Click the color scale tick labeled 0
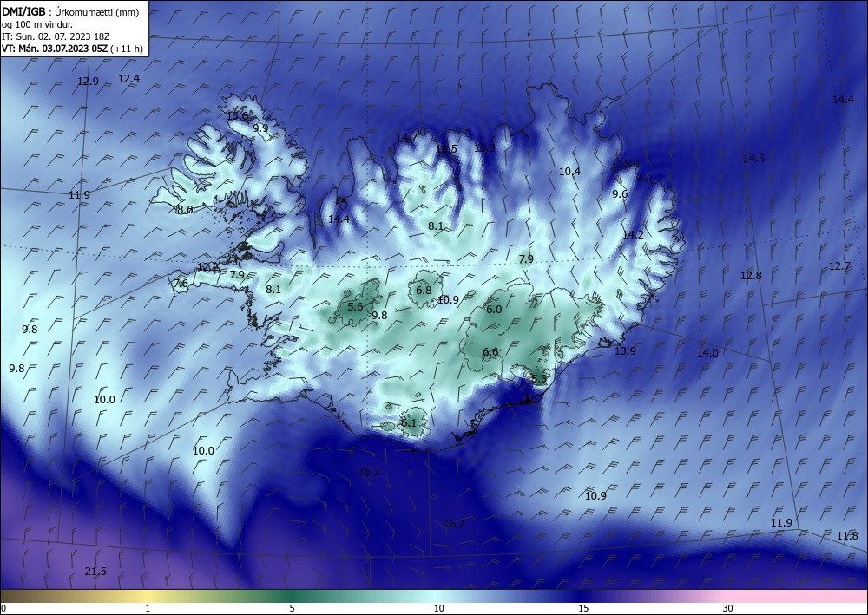The image size is (868, 615). tap(3, 608)
